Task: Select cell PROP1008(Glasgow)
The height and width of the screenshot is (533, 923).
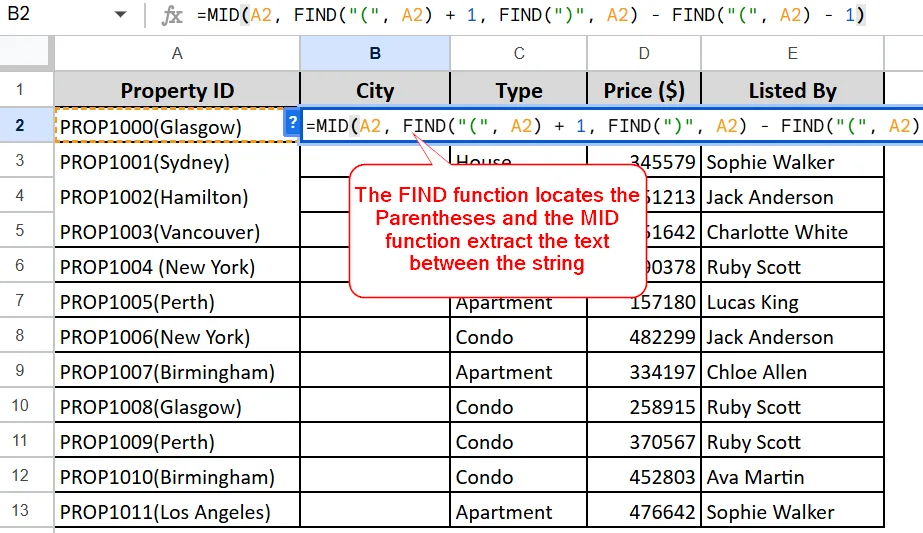Action: [x=177, y=406]
